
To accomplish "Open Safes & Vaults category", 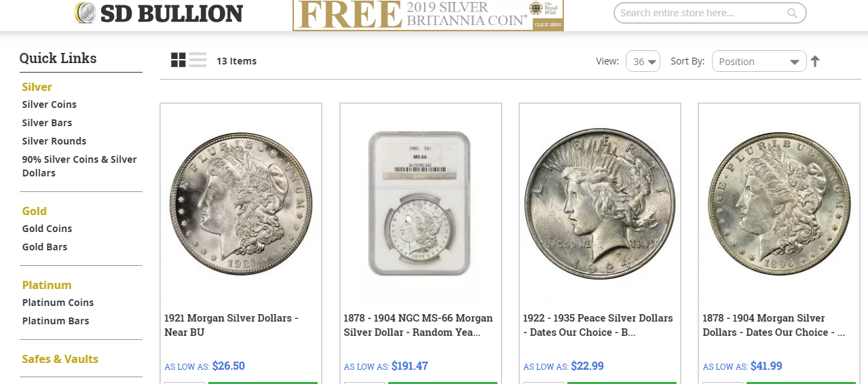I will point(60,359).
